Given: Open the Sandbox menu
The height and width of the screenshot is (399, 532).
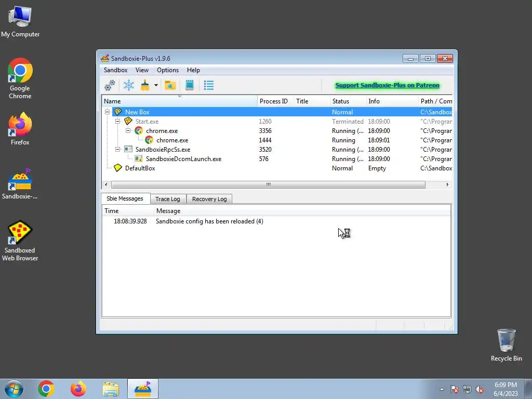Looking at the screenshot, I should click(115, 70).
